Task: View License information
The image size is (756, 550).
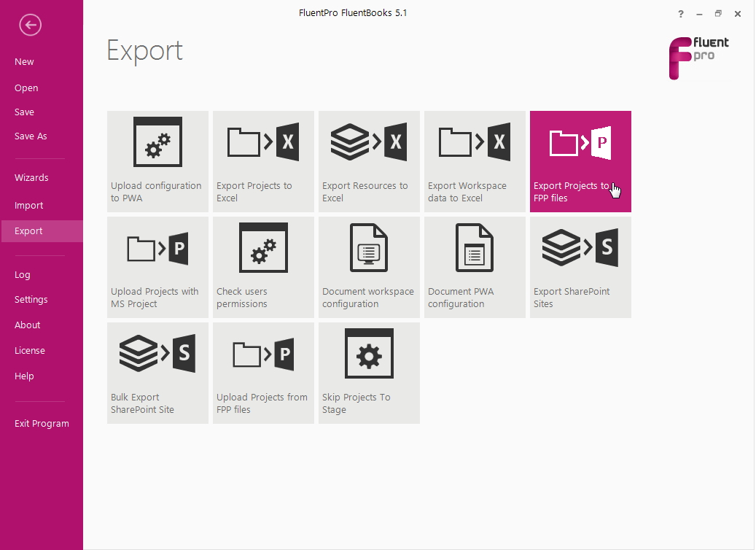Action: click(x=30, y=351)
